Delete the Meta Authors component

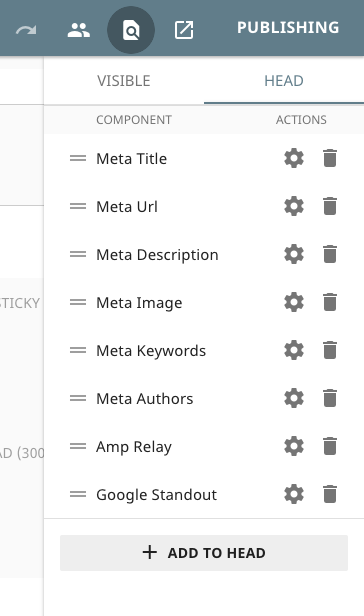(x=330, y=398)
